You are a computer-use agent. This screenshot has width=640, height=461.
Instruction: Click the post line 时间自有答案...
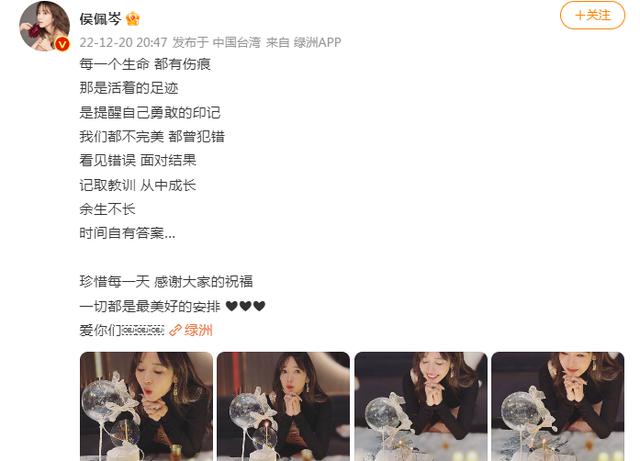pos(127,233)
